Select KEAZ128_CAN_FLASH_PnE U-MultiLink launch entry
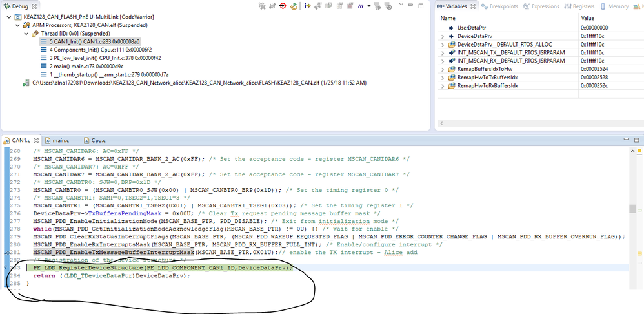The image size is (644, 314). coord(85,17)
